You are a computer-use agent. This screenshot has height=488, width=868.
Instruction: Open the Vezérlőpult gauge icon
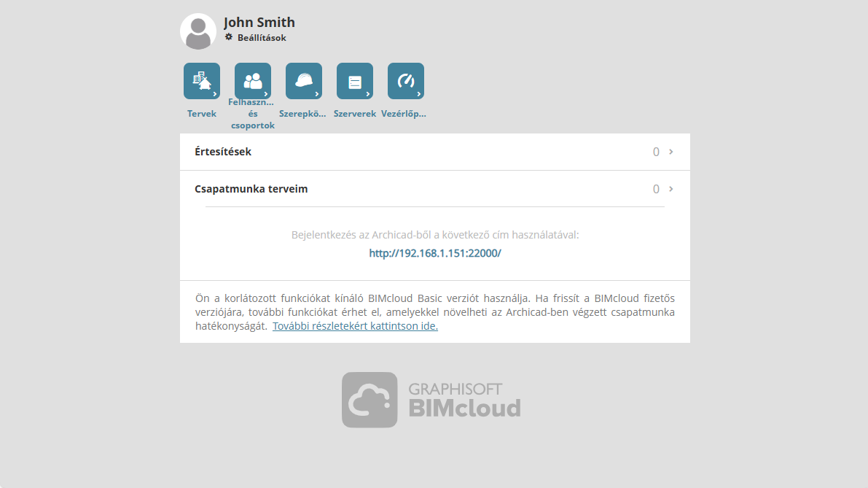point(406,81)
